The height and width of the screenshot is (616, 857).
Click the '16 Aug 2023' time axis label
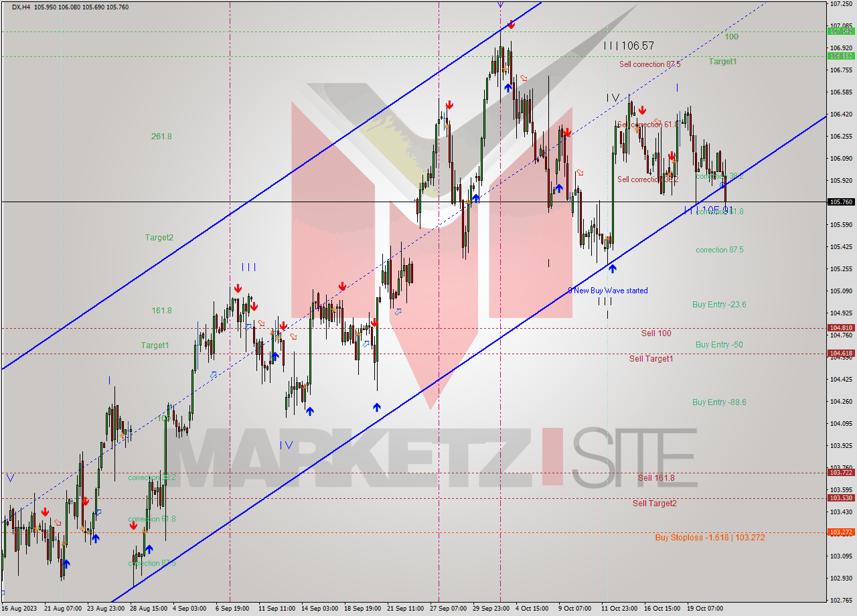click(x=19, y=609)
